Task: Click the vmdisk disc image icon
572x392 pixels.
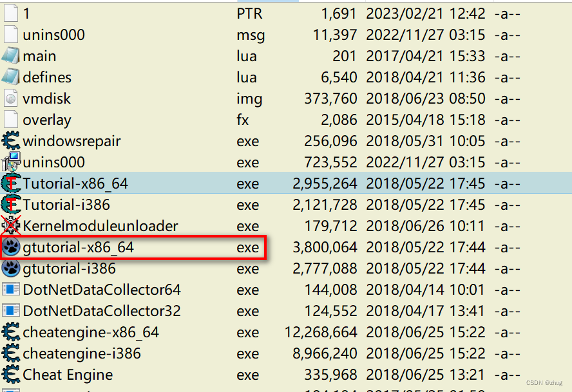Action: [11, 98]
